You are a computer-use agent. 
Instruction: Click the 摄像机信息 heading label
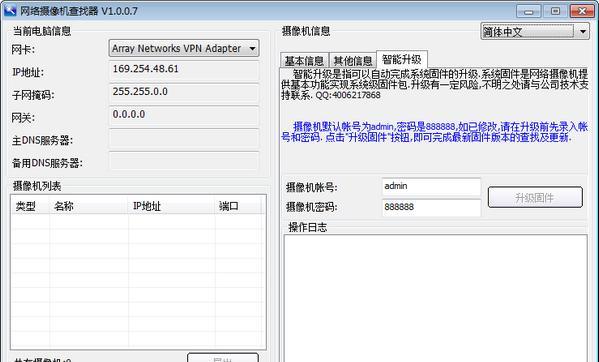point(306,31)
